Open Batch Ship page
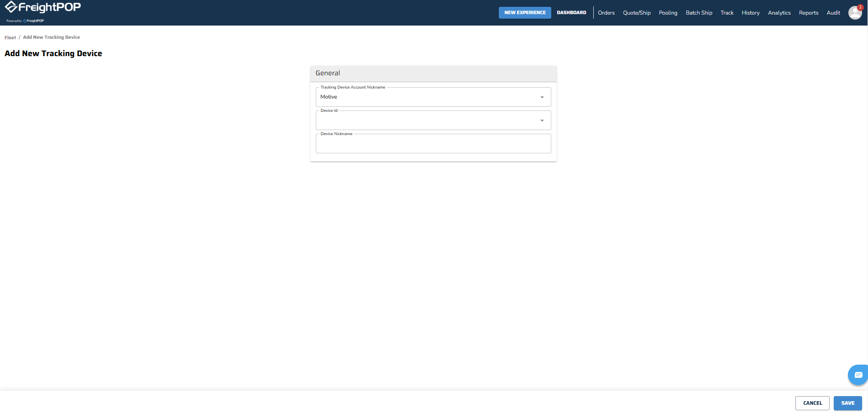The image size is (868, 413). [x=699, y=13]
